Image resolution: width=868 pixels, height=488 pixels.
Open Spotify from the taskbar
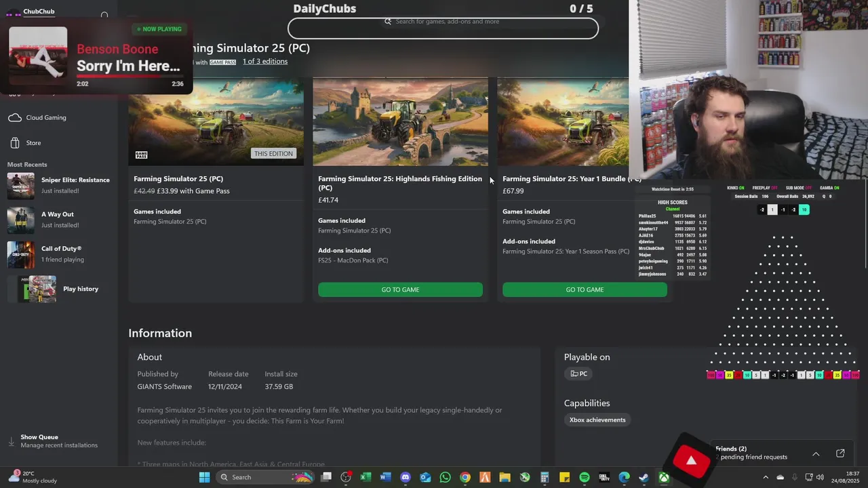click(x=585, y=477)
